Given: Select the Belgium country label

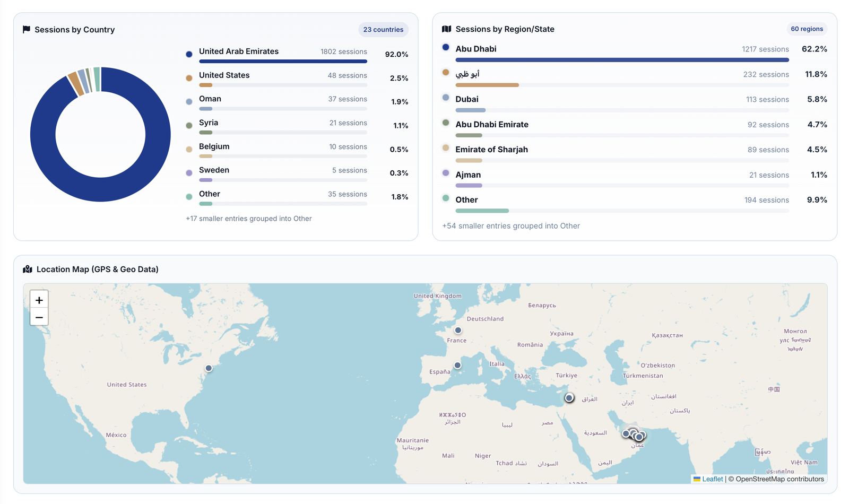Looking at the screenshot, I should 214,146.
